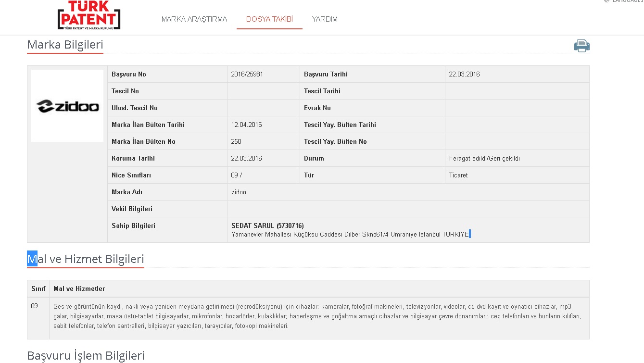Click the type value Ticaret
This screenshot has width=644, height=363.
458,175
